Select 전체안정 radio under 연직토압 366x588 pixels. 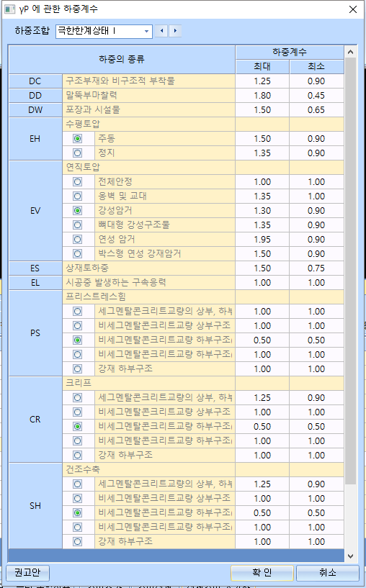pos(78,182)
